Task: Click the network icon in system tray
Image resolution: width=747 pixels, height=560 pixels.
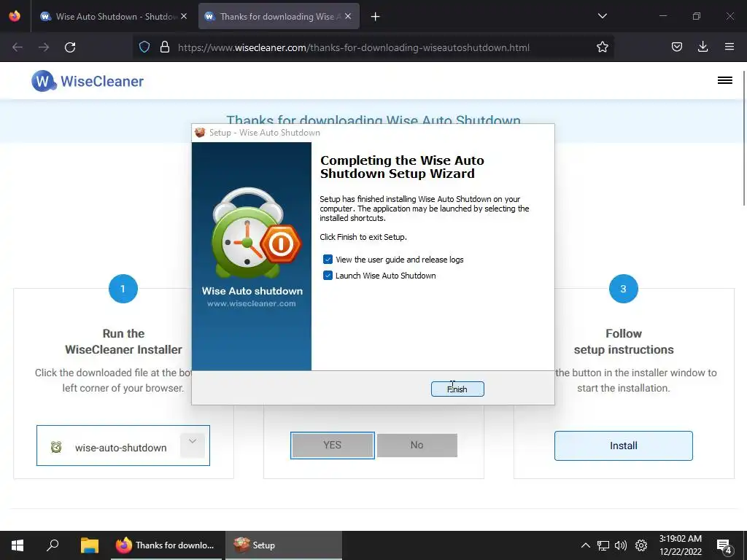Action: click(603, 545)
